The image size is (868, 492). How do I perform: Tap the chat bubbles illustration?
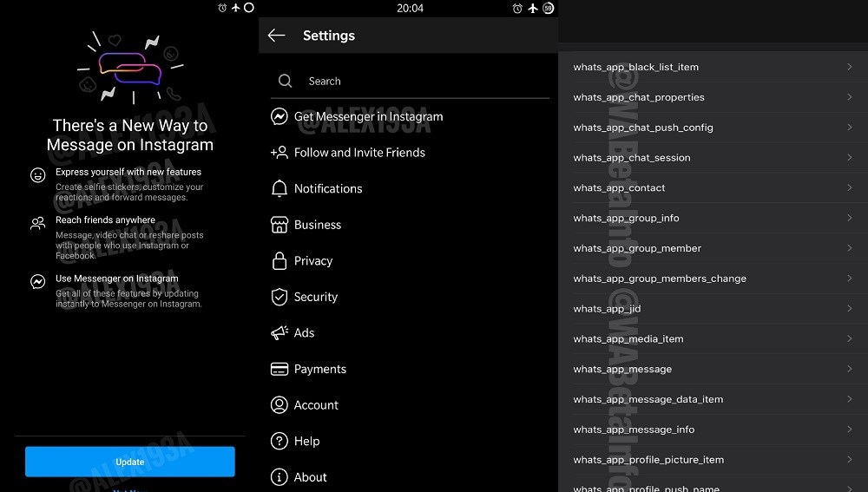coord(130,69)
